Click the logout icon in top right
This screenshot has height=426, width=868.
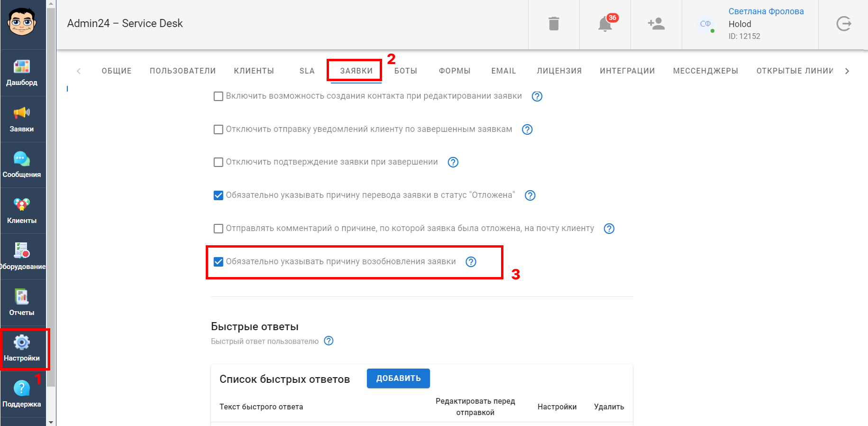844,24
